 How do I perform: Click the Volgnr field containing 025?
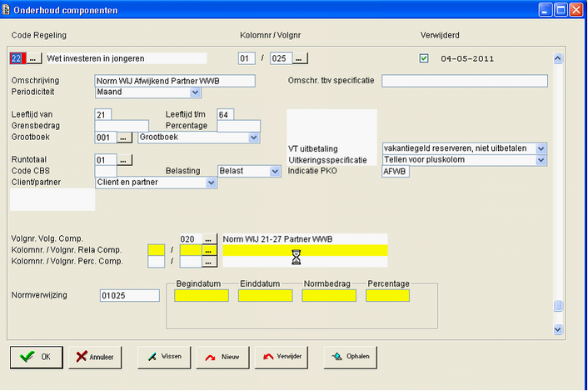pos(281,58)
